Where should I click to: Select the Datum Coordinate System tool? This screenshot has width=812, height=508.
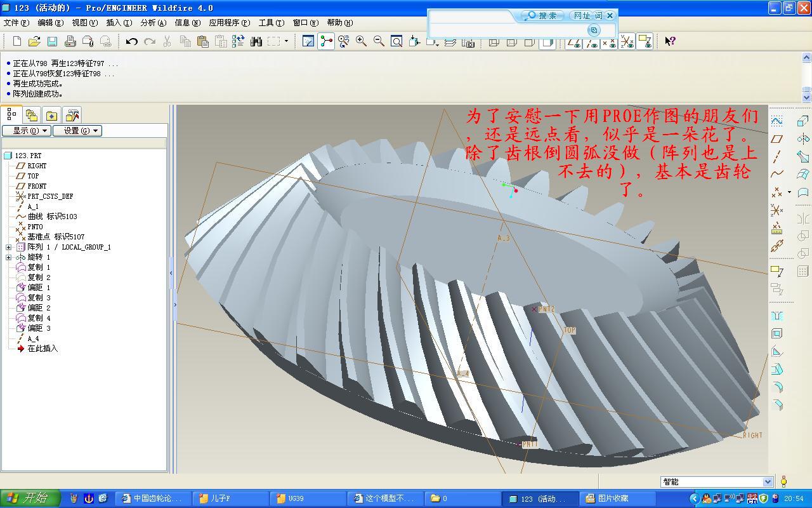point(776,210)
